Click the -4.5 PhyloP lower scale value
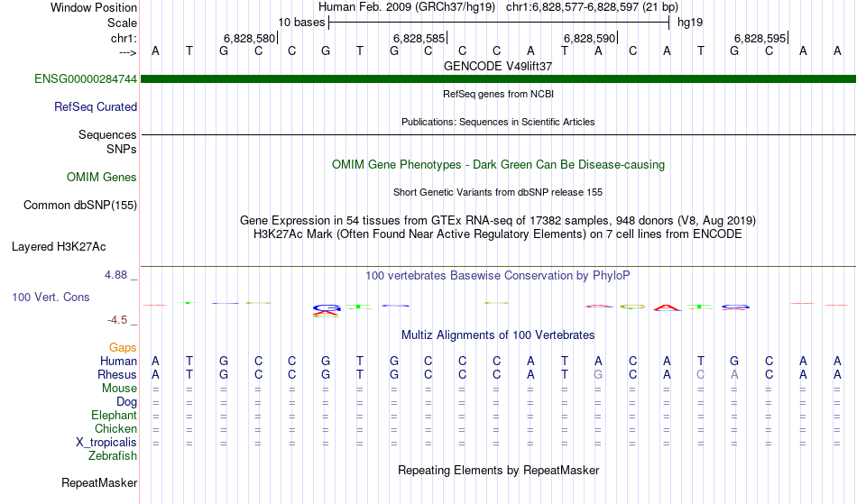This screenshot has width=857, height=504. [x=117, y=320]
